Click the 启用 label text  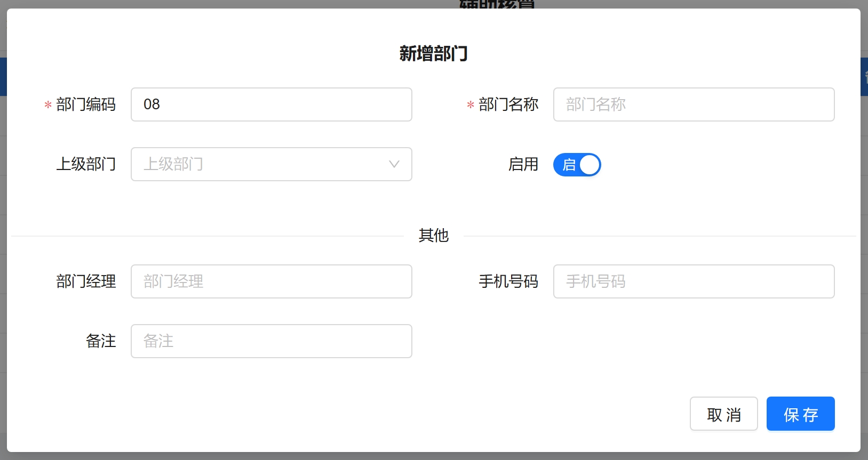pos(523,164)
